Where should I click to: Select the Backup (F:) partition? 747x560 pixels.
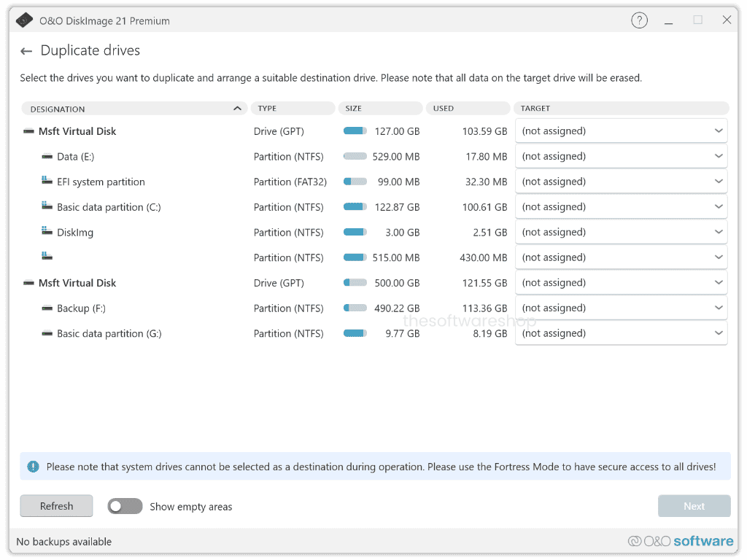82,308
